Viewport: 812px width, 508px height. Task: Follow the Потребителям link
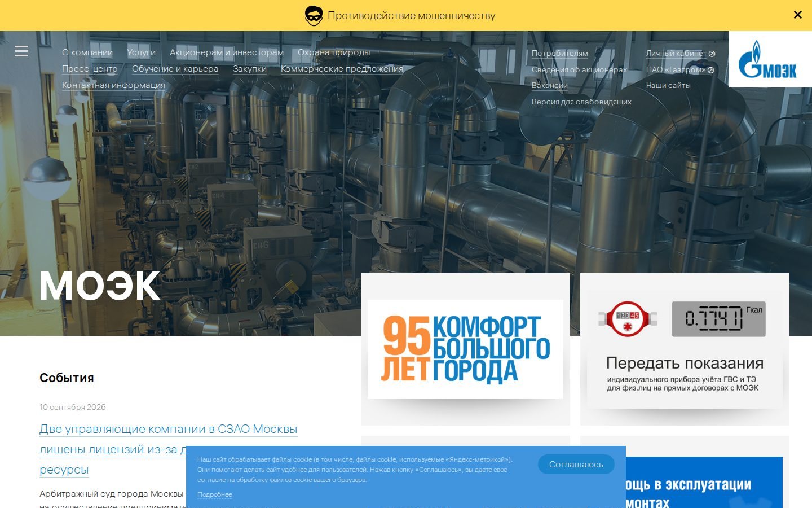click(559, 54)
